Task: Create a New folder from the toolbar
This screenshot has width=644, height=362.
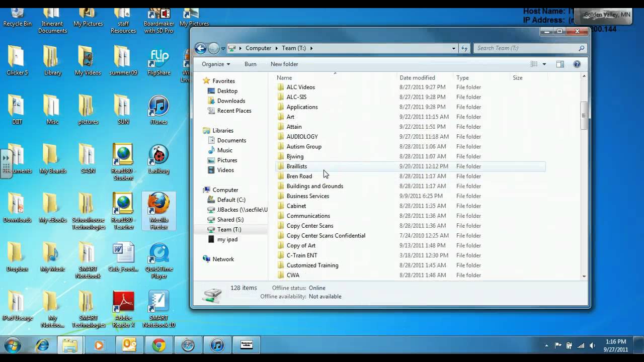Action: 284,64
